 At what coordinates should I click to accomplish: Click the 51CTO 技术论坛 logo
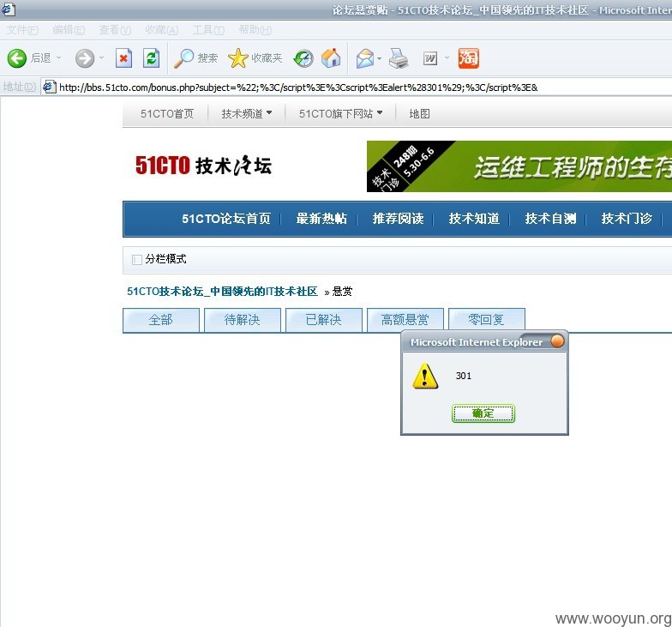[x=204, y=166]
